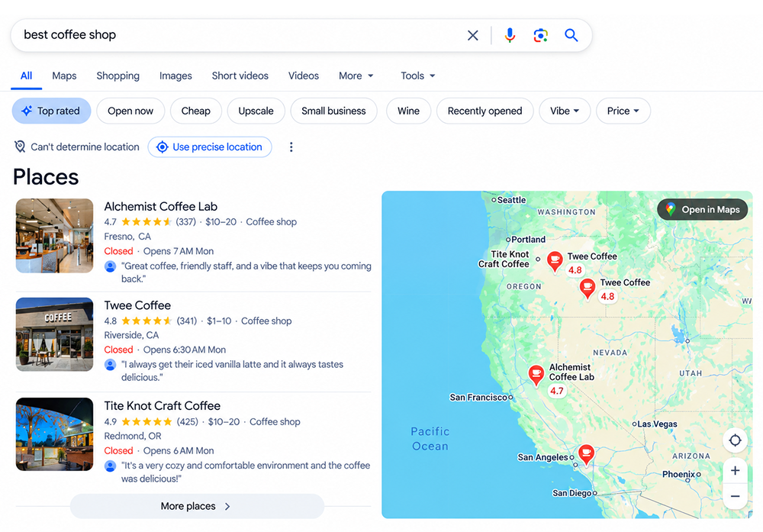Expand the Tools dropdown
This screenshot has height=532, width=763.
pyautogui.click(x=418, y=76)
